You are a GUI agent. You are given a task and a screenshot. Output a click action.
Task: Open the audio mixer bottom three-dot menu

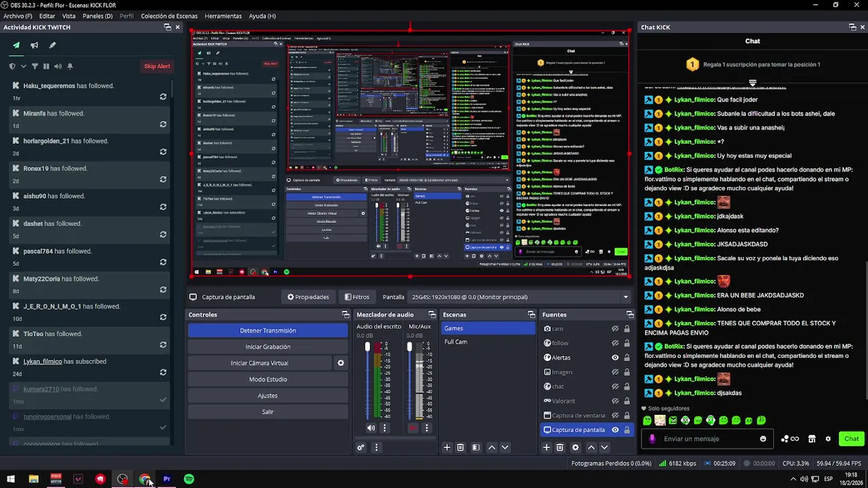coord(376,447)
